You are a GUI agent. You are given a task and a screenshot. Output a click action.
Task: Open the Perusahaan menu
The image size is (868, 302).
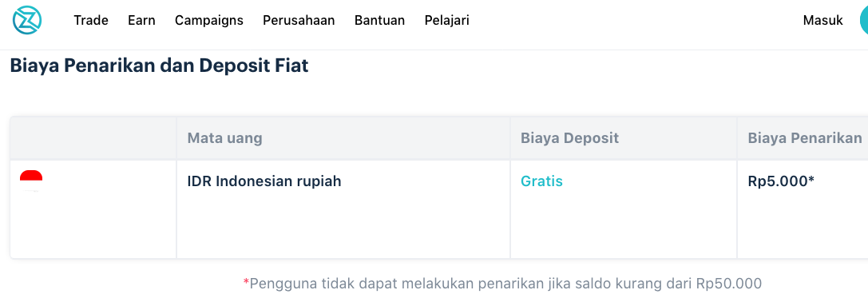point(299,21)
